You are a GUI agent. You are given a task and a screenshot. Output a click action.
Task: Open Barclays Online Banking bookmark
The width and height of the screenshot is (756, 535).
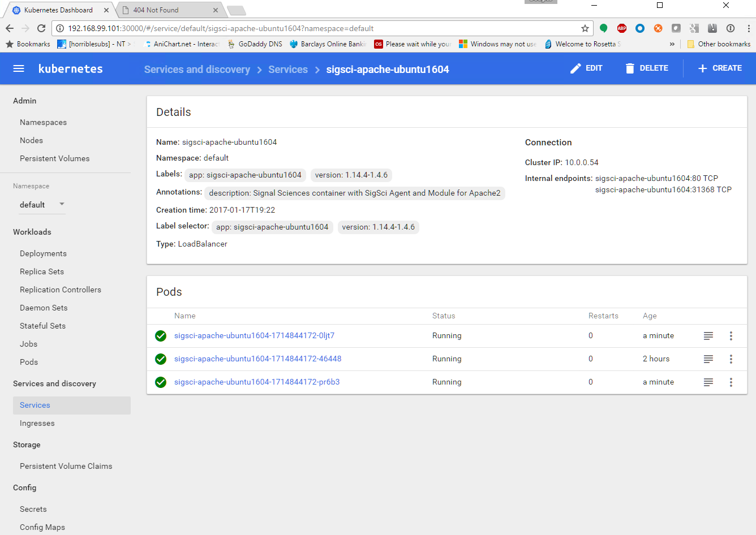328,44
